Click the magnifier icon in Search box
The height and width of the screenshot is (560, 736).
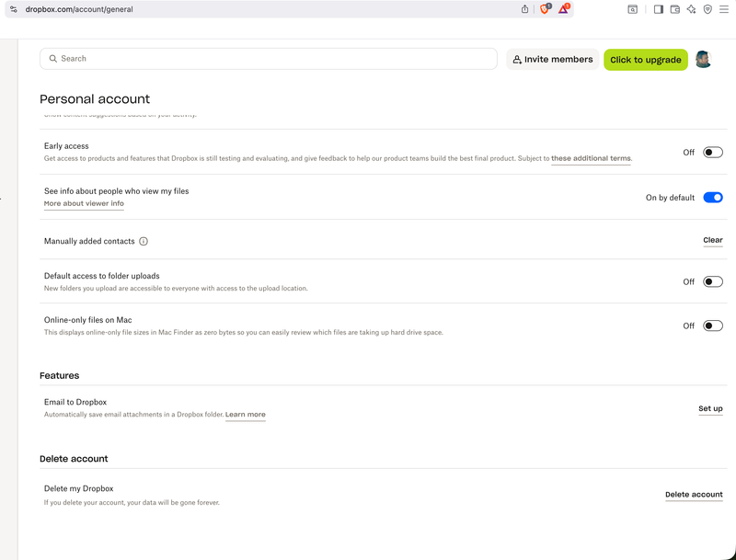[x=53, y=59]
